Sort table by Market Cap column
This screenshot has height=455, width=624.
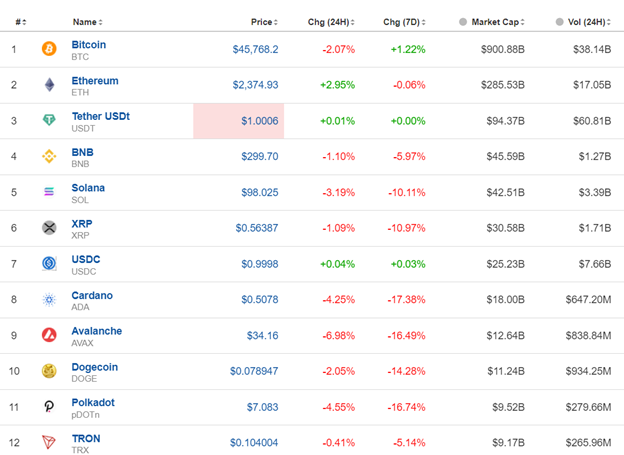(x=498, y=22)
